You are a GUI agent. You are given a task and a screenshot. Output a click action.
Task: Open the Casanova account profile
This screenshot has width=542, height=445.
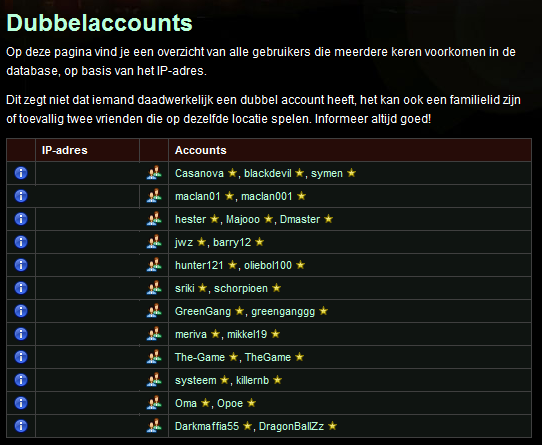click(x=199, y=173)
